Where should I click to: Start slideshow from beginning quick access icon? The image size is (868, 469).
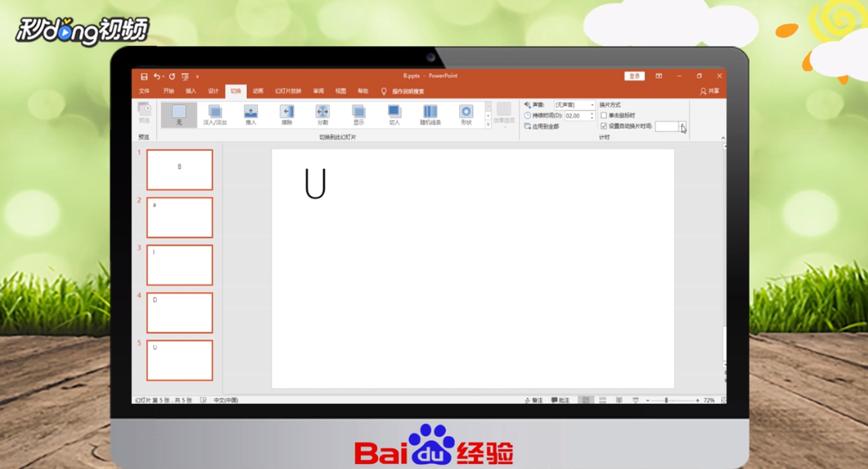[185, 77]
